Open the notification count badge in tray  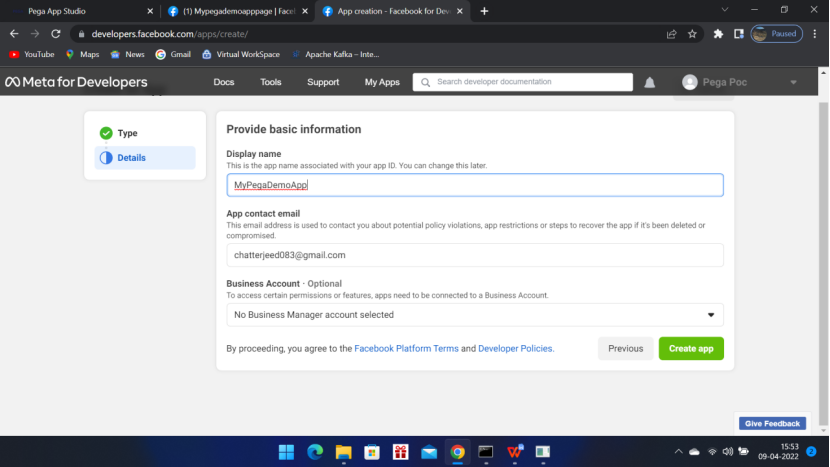(x=811, y=451)
